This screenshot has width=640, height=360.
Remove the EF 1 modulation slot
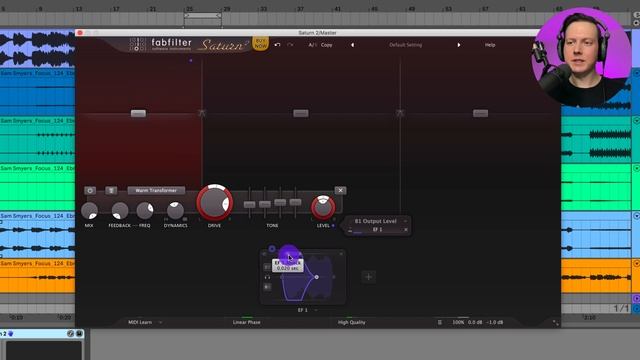click(406, 230)
